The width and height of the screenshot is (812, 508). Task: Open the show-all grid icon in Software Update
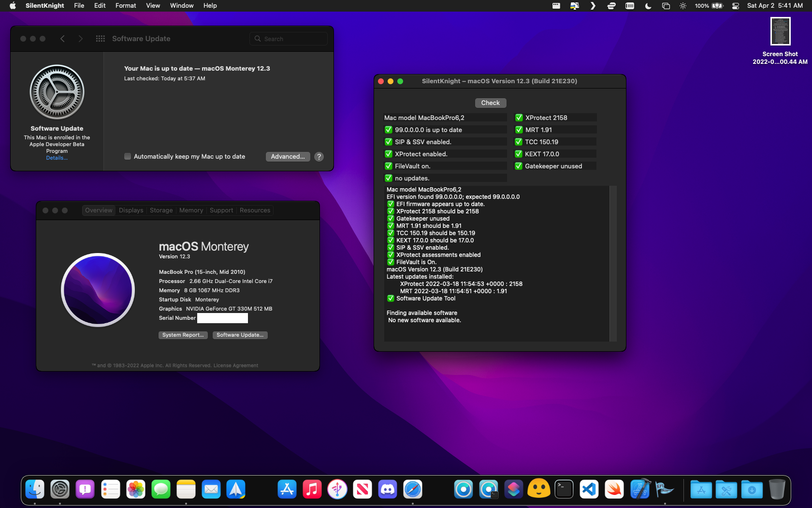click(101, 39)
